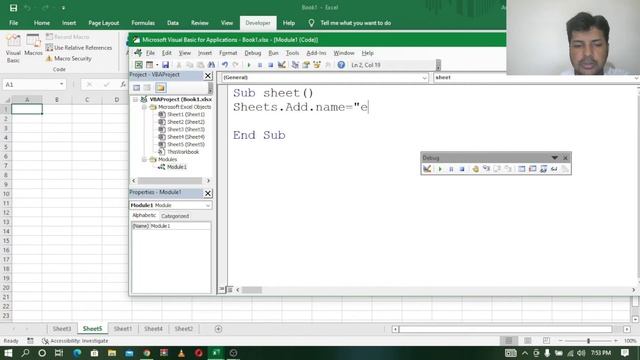The height and width of the screenshot is (360, 640).
Task: Open Properties Window icon in VBA toolbar
Action: click(x=306, y=65)
